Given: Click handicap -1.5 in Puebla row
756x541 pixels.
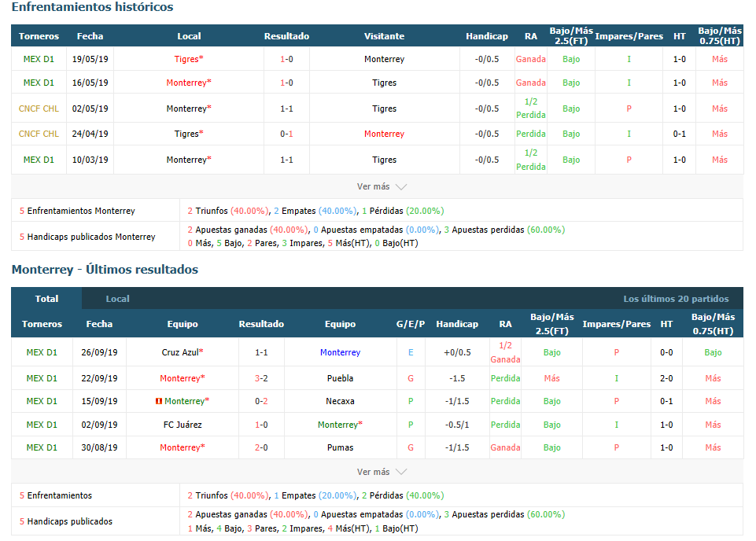Looking at the screenshot, I should click(457, 378).
